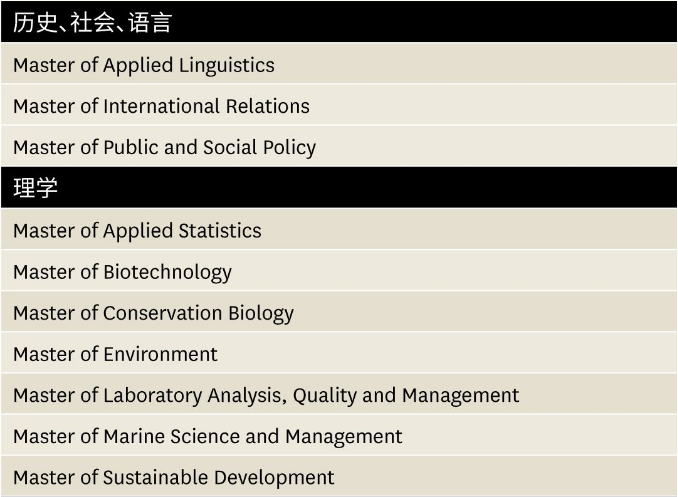
Task: Select Master of International Relations
Action: [161, 106]
